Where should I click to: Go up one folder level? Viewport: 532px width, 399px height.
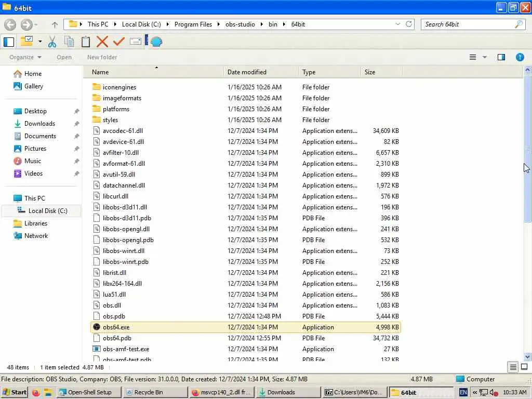point(54,24)
